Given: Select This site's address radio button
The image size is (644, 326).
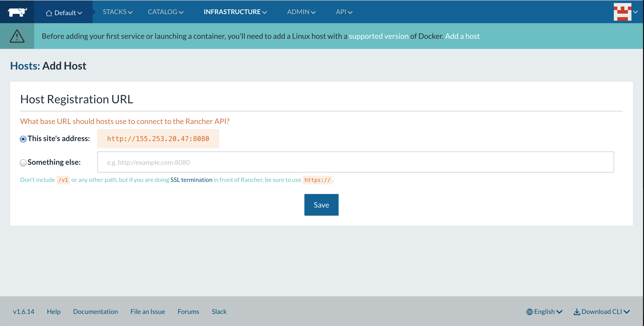Looking at the screenshot, I should (x=23, y=139).
